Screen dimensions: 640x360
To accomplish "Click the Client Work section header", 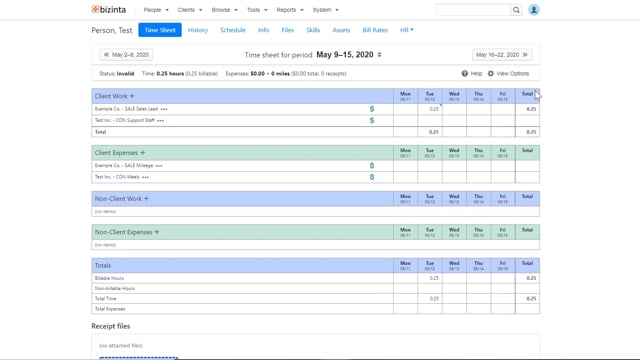I will pyautogui.click(x=111, y=96).
